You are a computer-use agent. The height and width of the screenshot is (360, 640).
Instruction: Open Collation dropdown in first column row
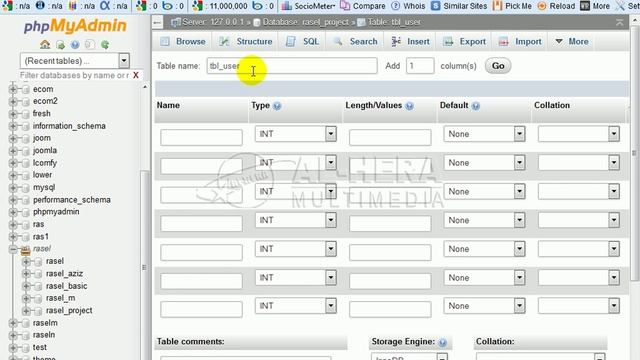point(579,134)
